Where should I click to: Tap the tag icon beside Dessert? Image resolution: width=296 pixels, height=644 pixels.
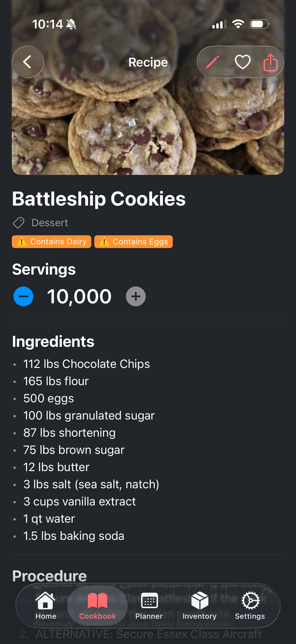click(x=19, y=223)
